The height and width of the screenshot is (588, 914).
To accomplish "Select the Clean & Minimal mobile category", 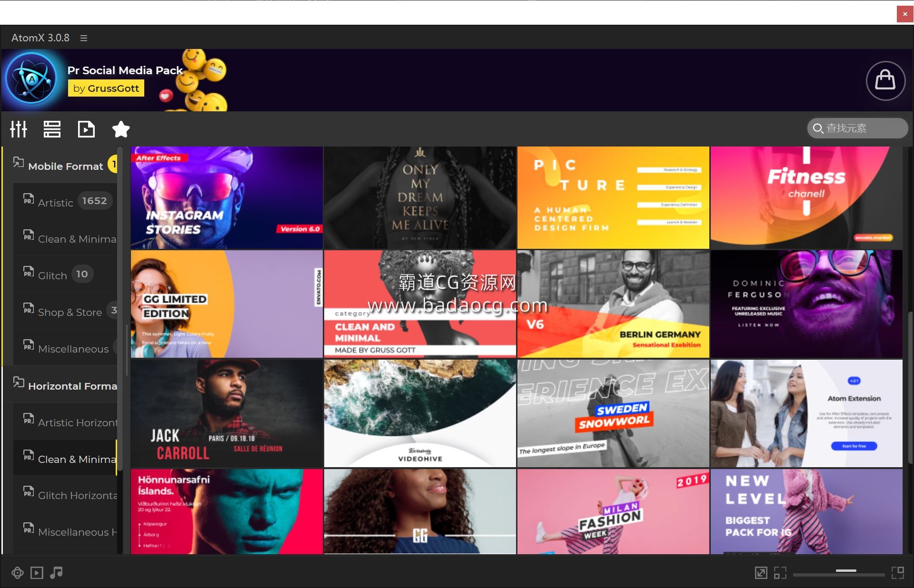I will (x=65, y=238).
